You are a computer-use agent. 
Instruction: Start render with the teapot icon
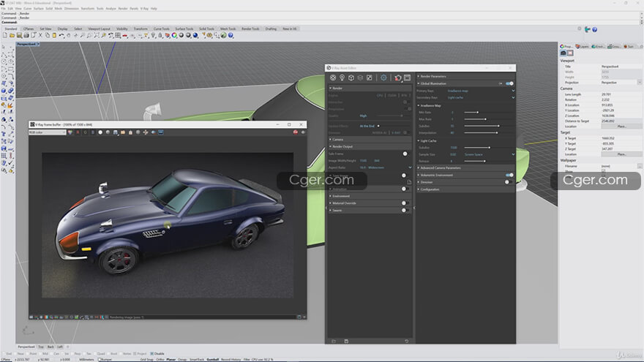397,78
